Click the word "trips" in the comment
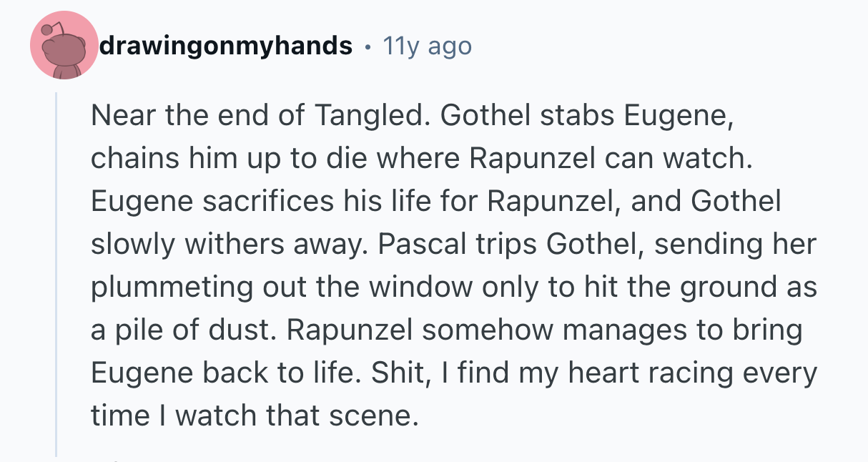The width and height of the screenshot is (868, 462). click(x=508, y=245)
